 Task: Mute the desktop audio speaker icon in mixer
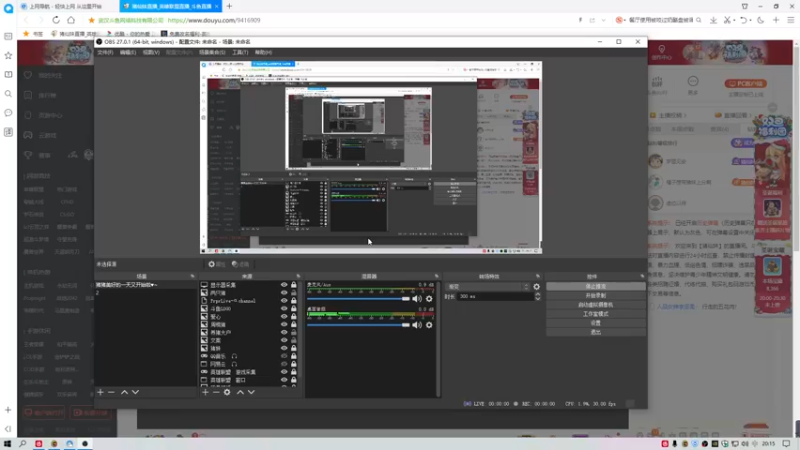417,324
